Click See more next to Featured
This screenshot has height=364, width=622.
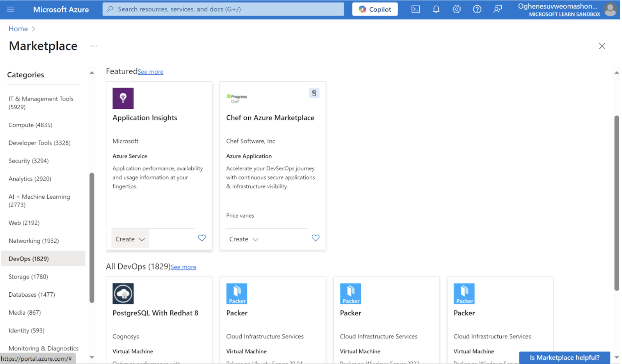tap(151, 72)
